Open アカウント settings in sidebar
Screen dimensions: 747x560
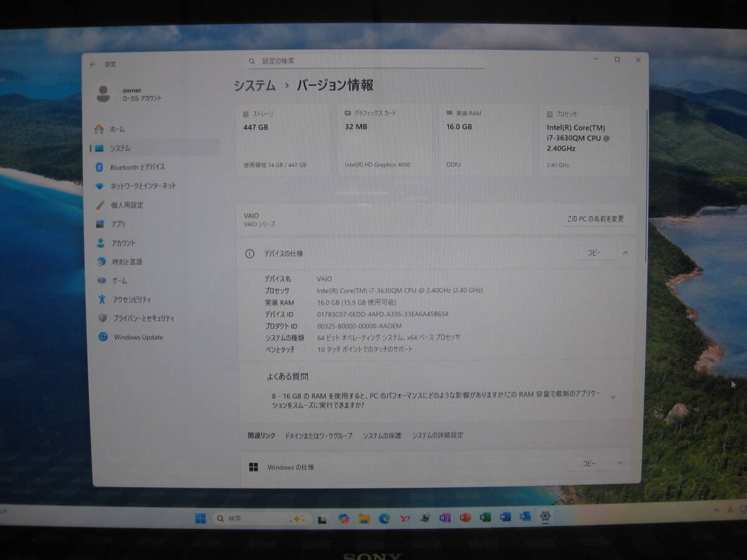[125, 243]
